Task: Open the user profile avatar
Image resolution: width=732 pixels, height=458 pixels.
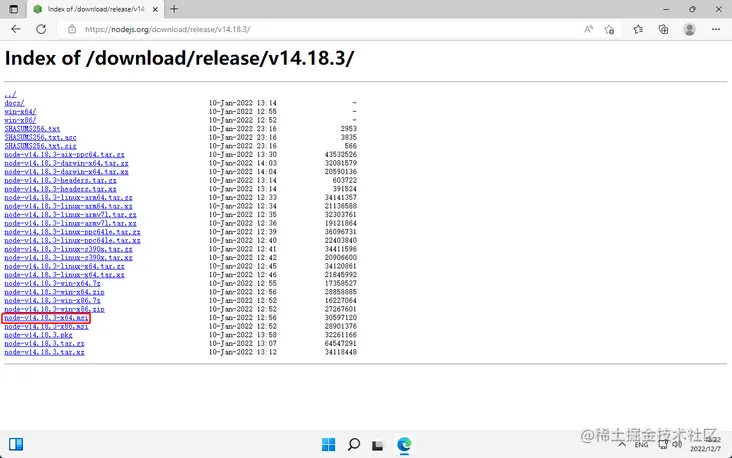Action: [690, 29]
